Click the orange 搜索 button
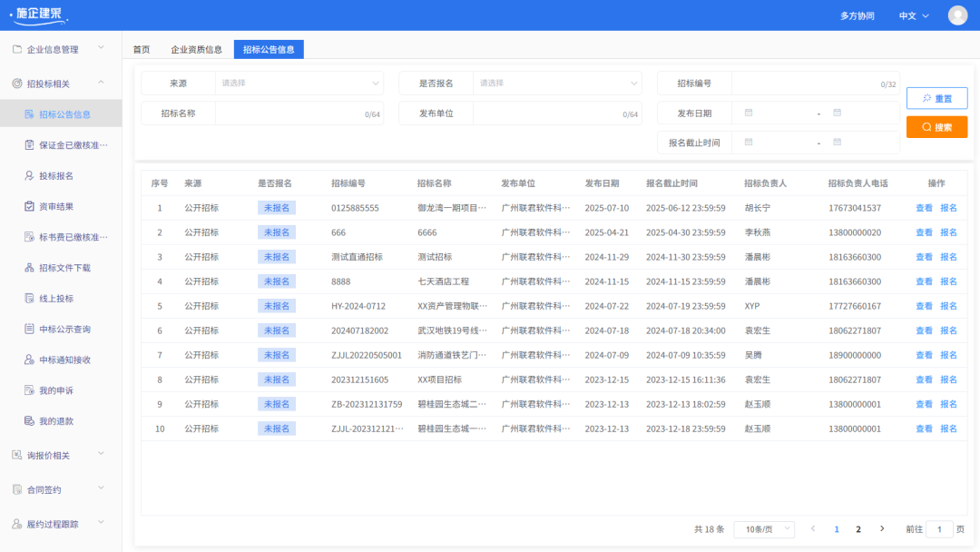The height and width of the screenshot is (552, 980). [936, 127]
